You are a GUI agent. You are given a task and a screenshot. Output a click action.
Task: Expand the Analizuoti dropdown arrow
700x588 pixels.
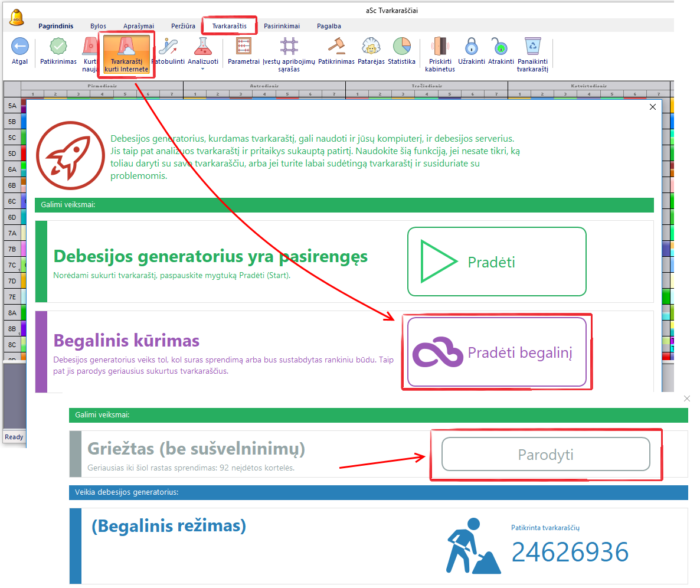(x=203, y=69)
